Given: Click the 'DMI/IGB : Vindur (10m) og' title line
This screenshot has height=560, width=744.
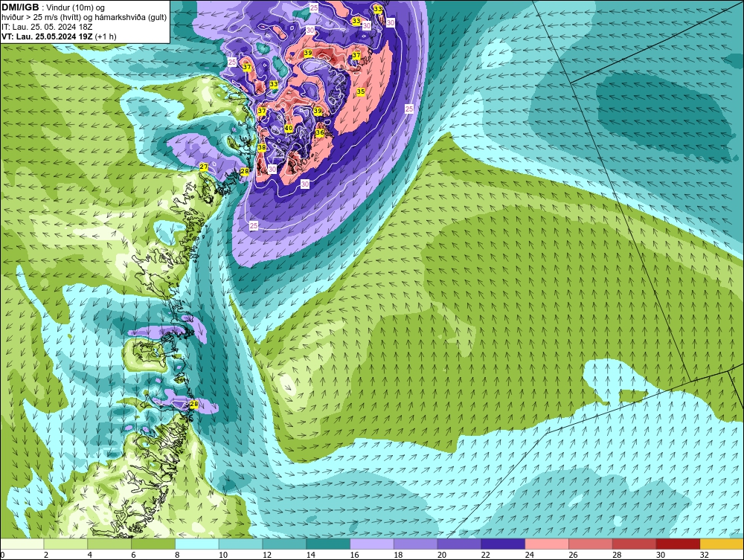Looking at the screenshot, I should (x=53, y=7).
